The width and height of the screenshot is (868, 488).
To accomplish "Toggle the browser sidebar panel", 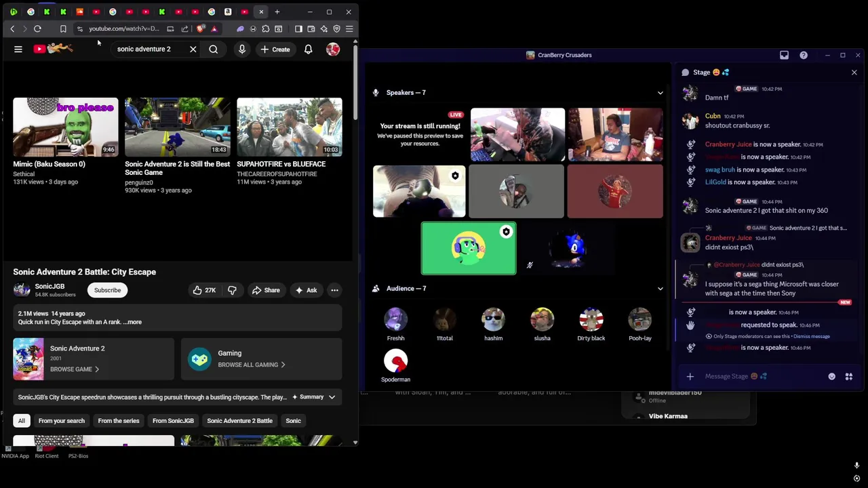I will coord(298,28).
